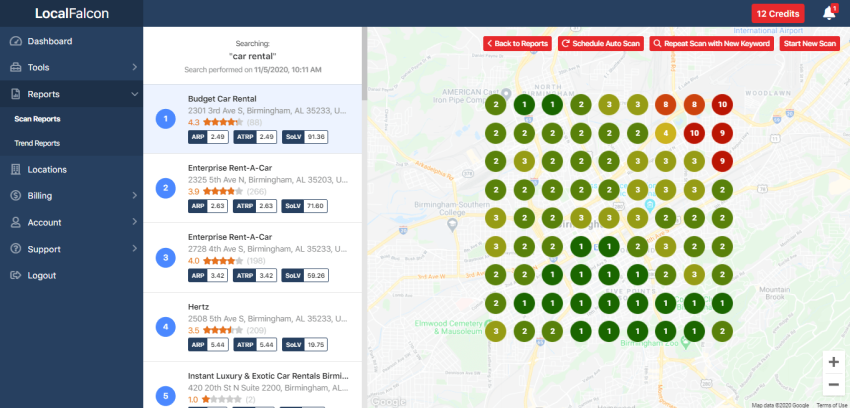Zoom out the map with minus button
Image resolution: width=850 pixels, height=408 pixels.
click(834, 385)
